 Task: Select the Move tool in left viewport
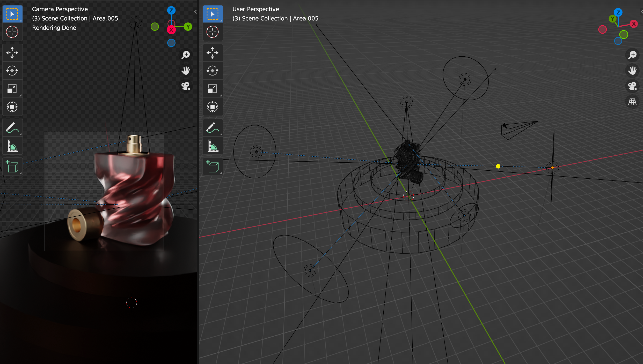coord(12,53)
